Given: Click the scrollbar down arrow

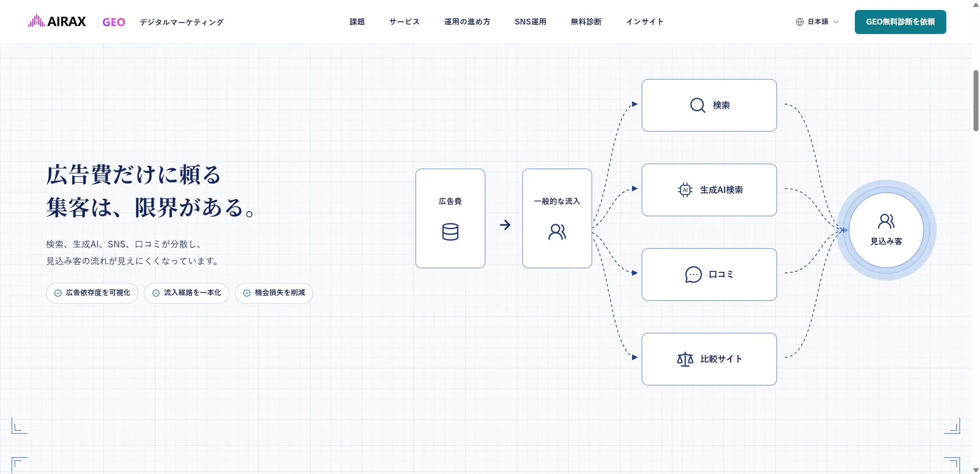Looking at the screenshot, I should pos(976,470).
